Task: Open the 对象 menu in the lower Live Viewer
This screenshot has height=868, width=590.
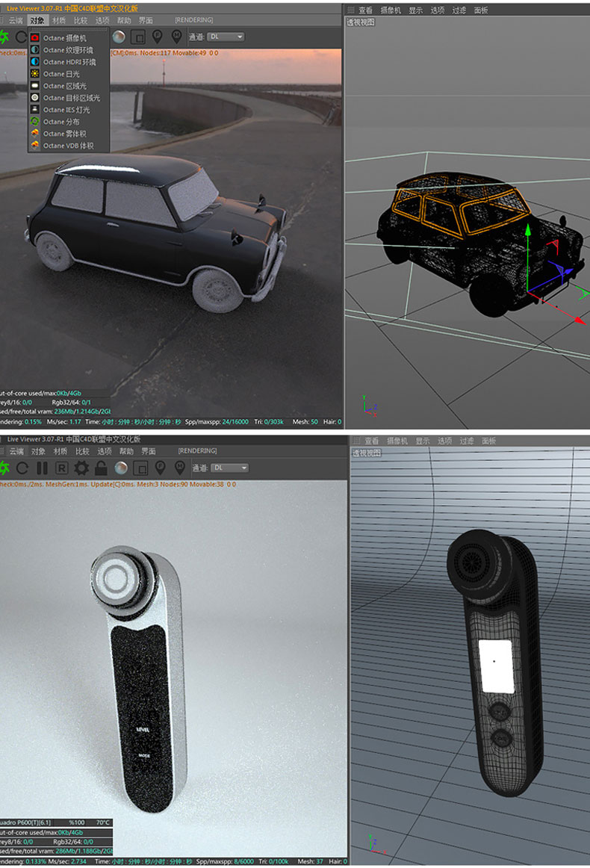Action: [x=38, y=451]
